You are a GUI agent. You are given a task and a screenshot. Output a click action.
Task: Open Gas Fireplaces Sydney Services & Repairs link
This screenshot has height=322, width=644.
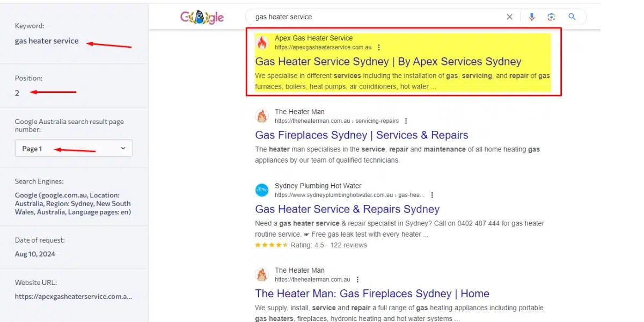[362, 135]
